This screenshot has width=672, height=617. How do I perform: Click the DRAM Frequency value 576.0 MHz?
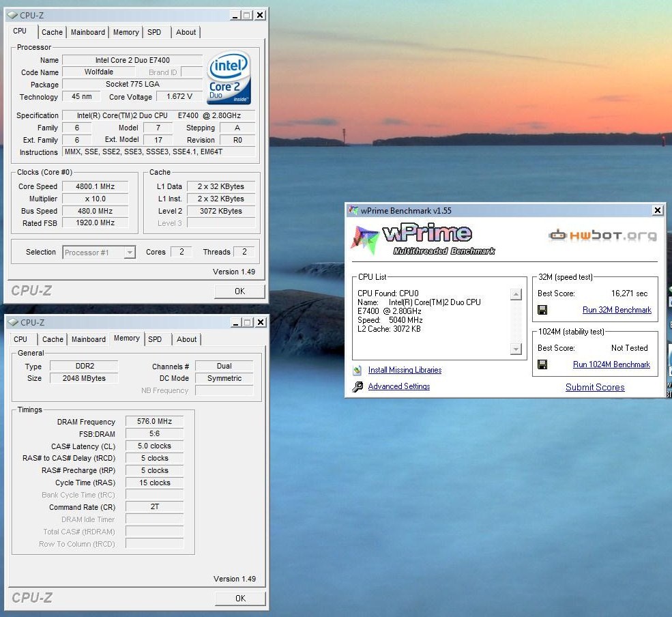coord(154,422)
